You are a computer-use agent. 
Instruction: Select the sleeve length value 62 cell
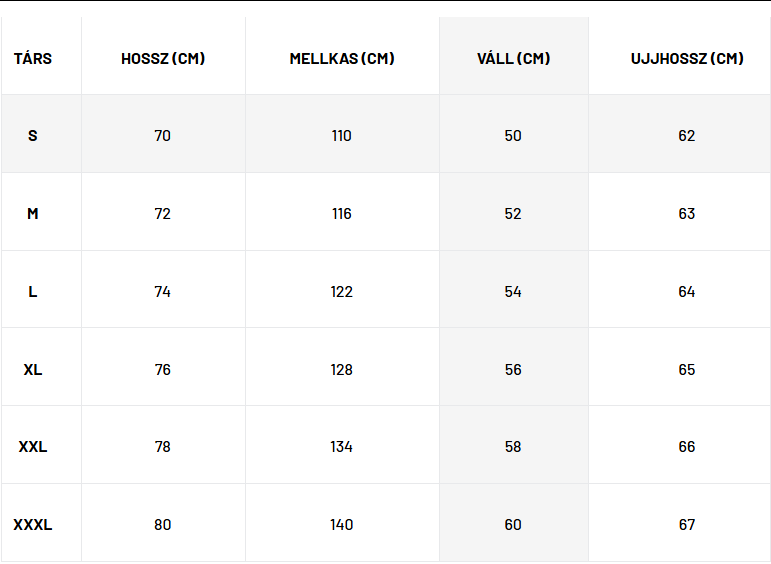coord(687,136)
